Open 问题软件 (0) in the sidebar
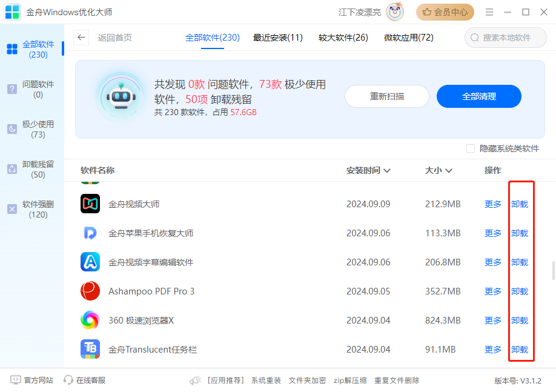 point(31,90)
